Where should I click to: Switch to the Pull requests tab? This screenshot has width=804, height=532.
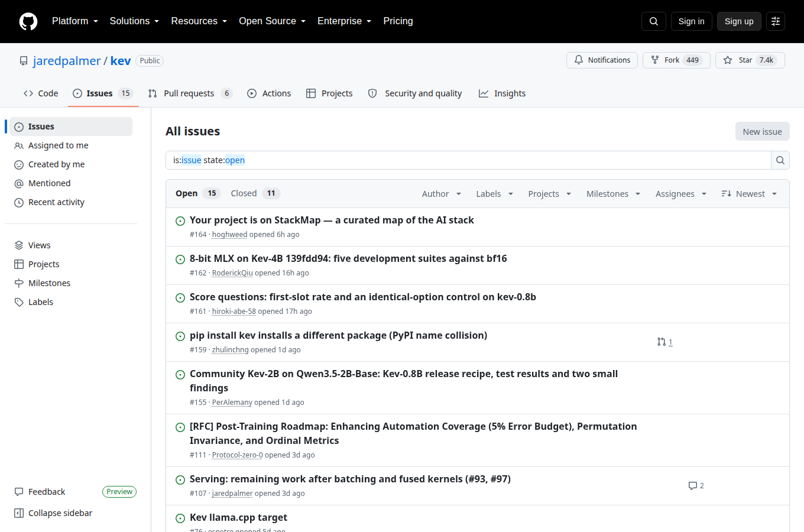(x=190, y=93)
